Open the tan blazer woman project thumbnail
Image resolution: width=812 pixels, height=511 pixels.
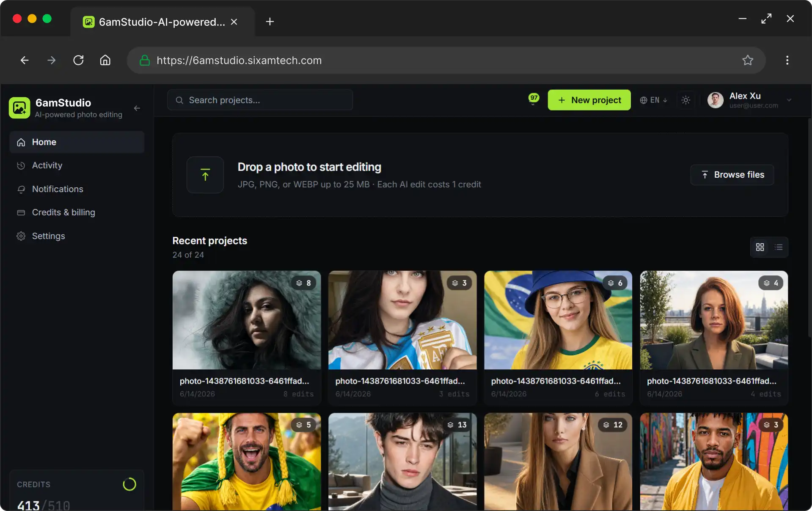click(558, 462)
